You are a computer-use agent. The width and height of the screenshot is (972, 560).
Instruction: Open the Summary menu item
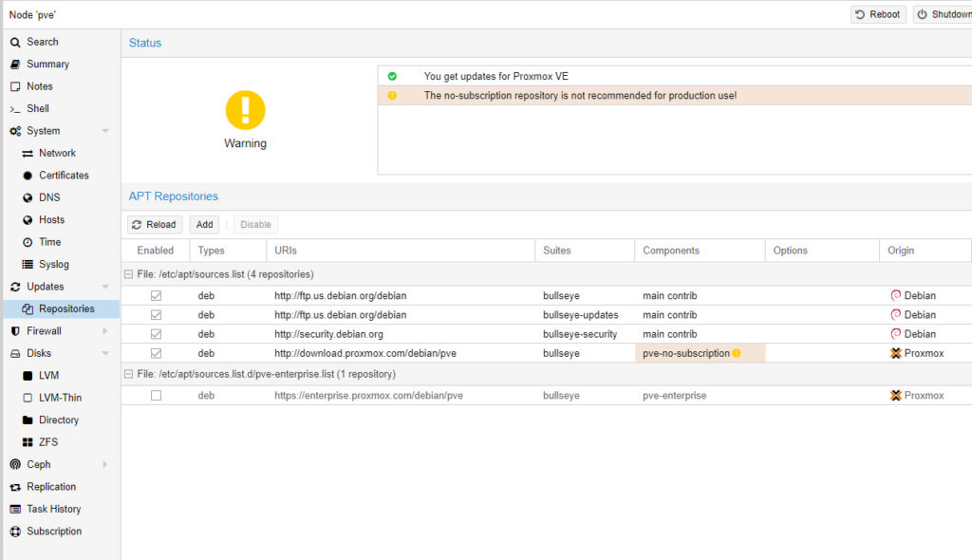click(61, 65)
